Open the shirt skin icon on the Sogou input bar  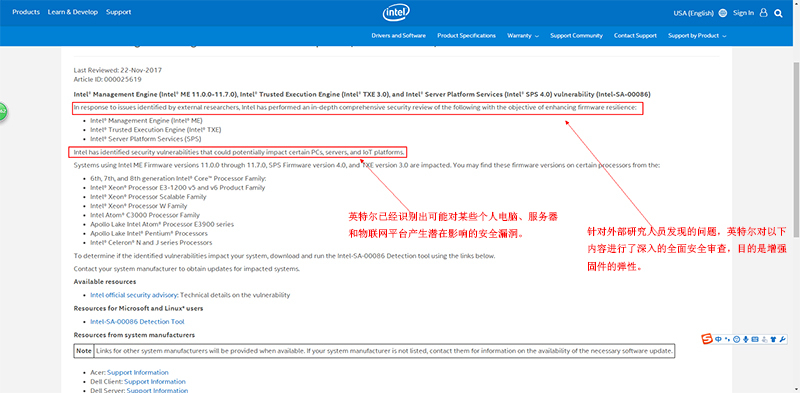(x=773, y=339)
